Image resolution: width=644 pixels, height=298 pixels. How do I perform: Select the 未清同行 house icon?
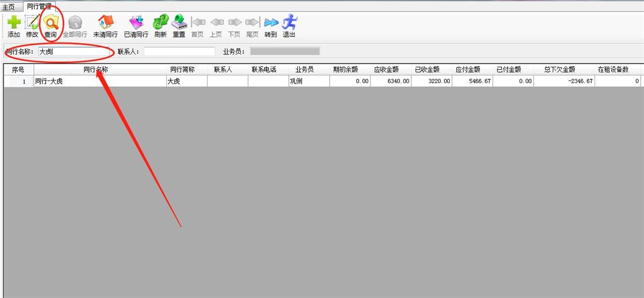(105, 22)
